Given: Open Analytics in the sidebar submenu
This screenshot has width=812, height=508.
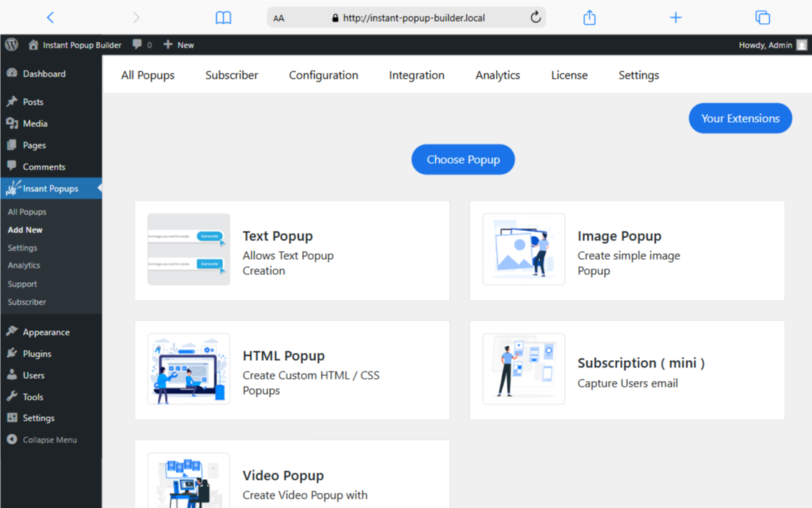Looking at the screenshot, I should click(24, 265).
